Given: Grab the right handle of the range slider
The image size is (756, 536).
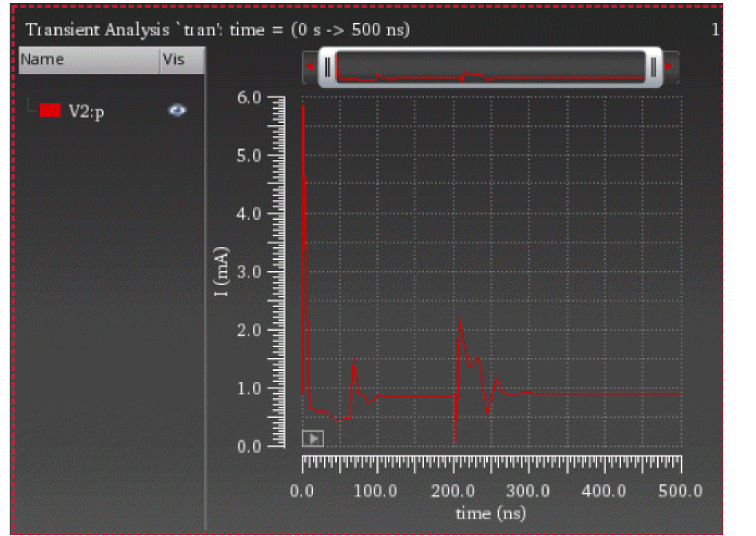Looking at the screenshot, I should point(653,67).
